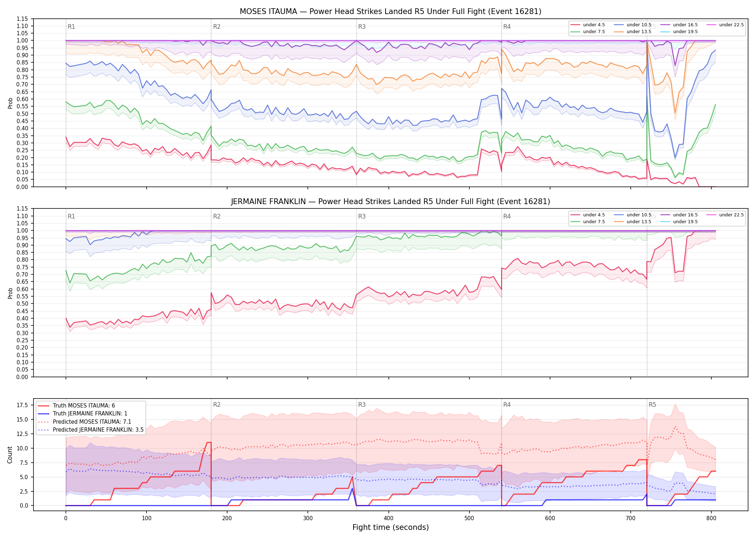Image resolution: width=756 pixels, height=540 pixels.
Task: Click the x-axis tick label '800'
Action: click(x=711, y=518)
